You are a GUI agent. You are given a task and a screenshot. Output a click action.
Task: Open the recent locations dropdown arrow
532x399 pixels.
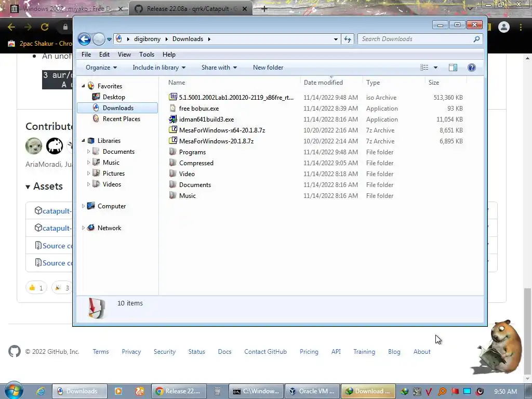(x=109, y=39)
